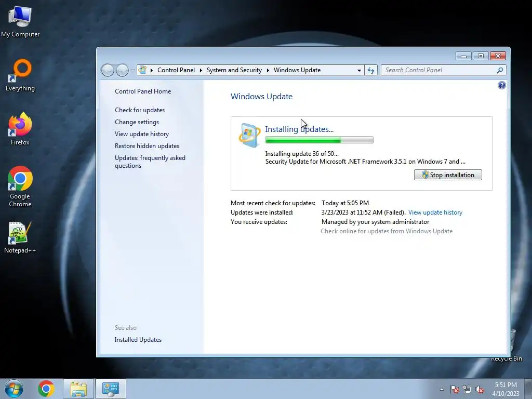Click Today at 5:05 PM text
The height and width of the screenshot is (399, 532).
[345, 203]
